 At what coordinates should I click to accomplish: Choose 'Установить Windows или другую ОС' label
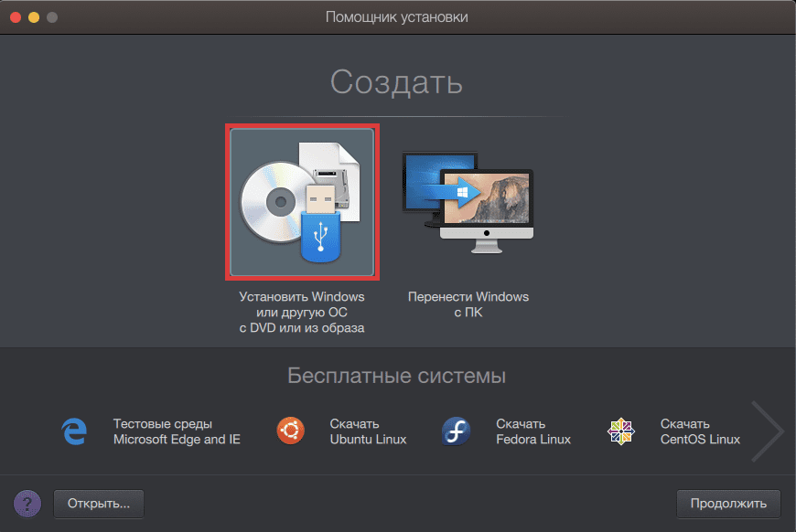coord(302,313)
